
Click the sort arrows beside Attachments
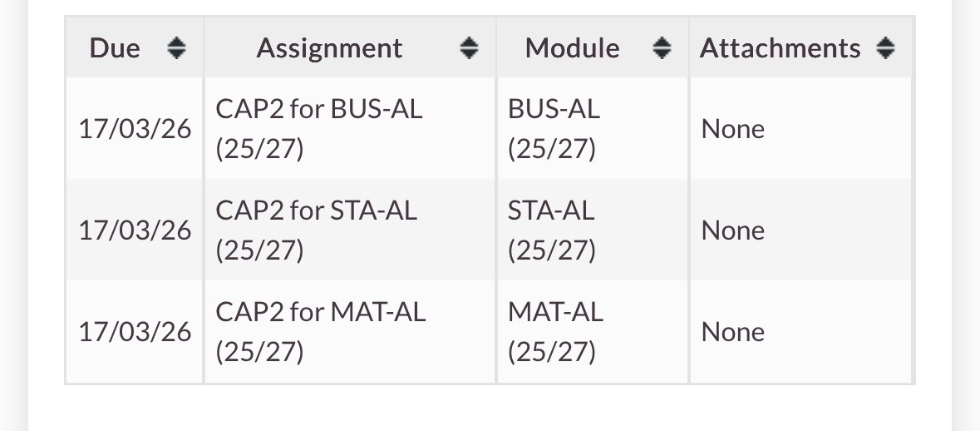point(886,49)
